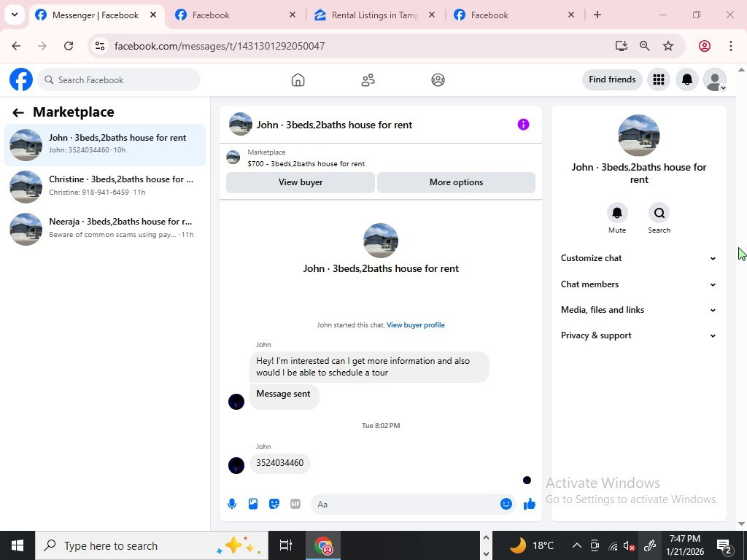Switch to the Rental Listings browser tab
Image resolution: width=747 pixels, height=560 pixels.
click(x=376, y=15)
